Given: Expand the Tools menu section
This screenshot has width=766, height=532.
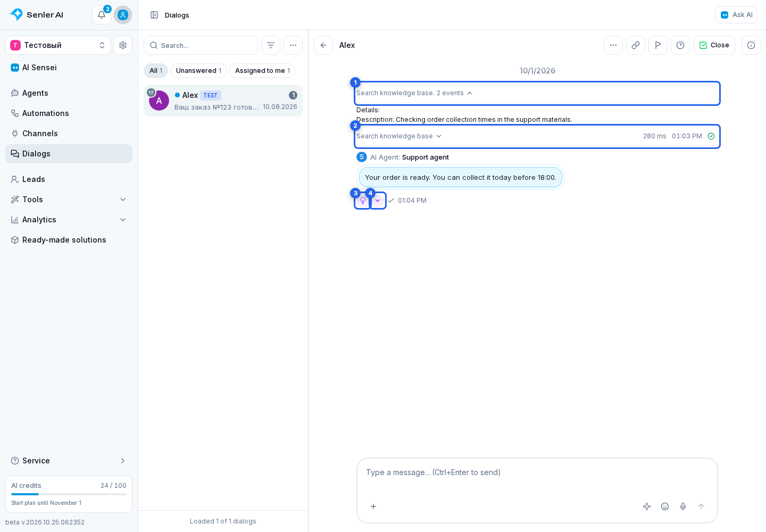Looking at the screenshot, I should pos(69,199).
